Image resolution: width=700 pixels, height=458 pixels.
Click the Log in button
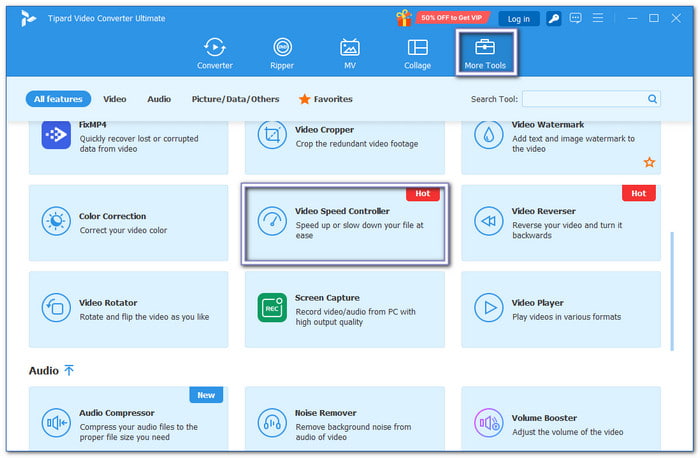519,19
